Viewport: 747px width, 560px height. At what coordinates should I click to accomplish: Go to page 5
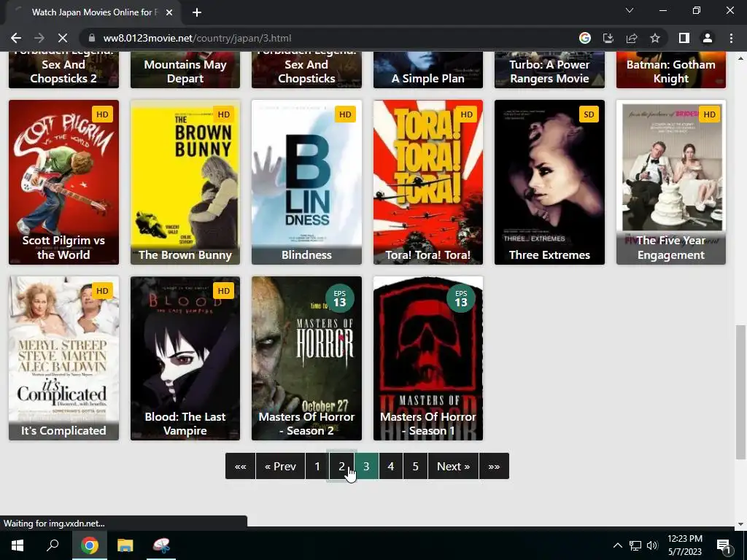(415, 466)
